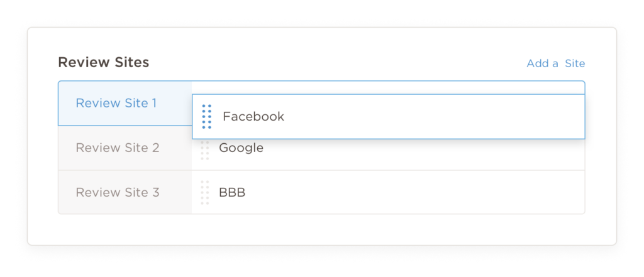The image size is (644, 277).
Task: Grab the Facebook drag handle
Action: click(x=206, y=117)
